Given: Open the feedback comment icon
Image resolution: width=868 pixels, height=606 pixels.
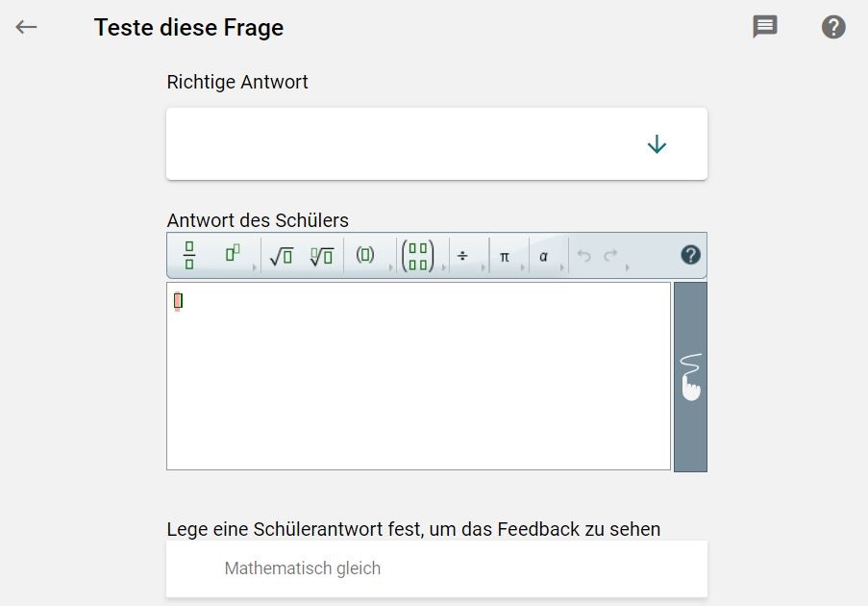Looking at the screenshot, I should coord(765,27).
